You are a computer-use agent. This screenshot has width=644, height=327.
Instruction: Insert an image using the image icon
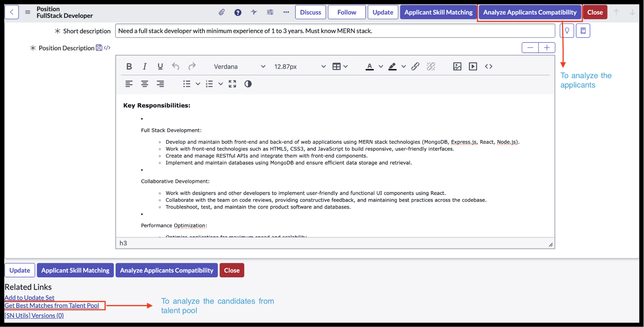(x=457, y=66)
